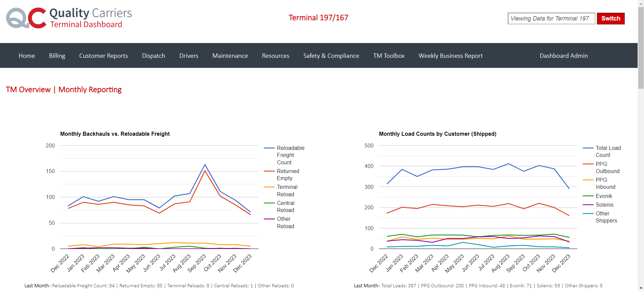Screen dimensions: 644x291
Task: Select the Other Shippers legend entry
Action: pyautogui.click(x=600, y=217)
